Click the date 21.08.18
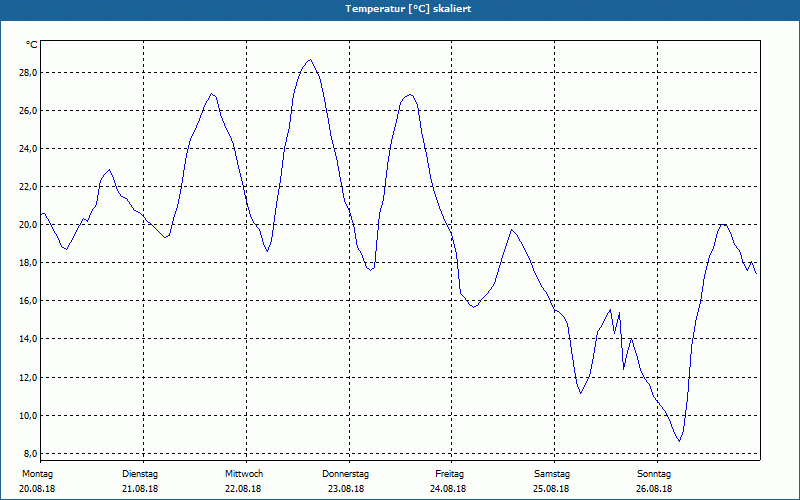Image resolution: width=800 pixels, height=500 pixels. pyautogui.click(x=140, y=489)
